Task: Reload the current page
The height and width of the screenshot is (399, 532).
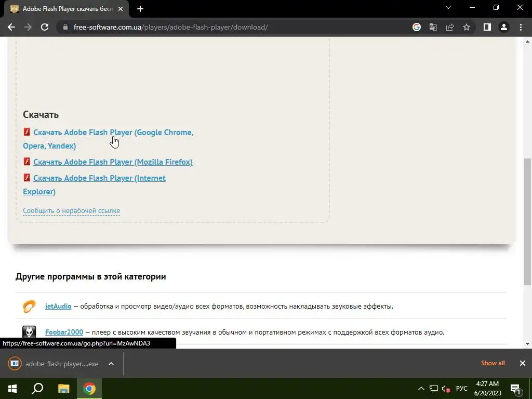Action: (45, 27)
